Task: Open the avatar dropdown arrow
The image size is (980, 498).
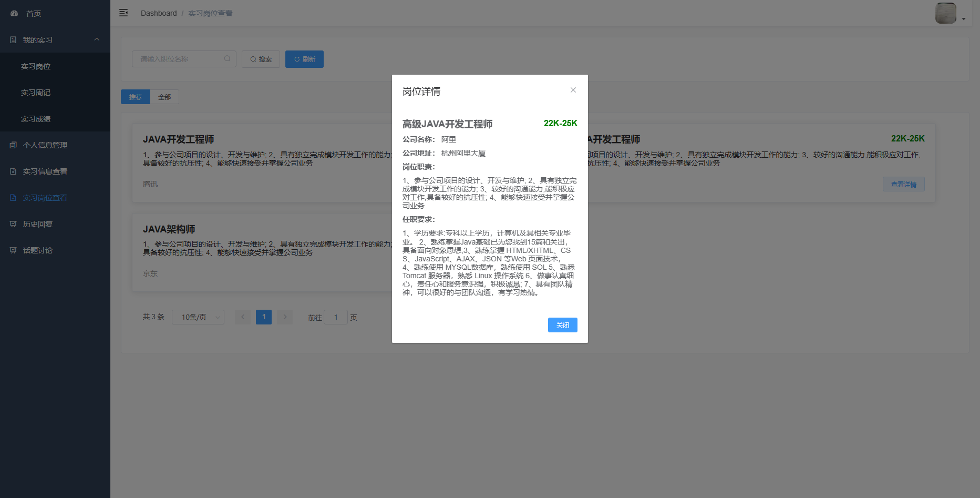Action: tap(964, 18)
